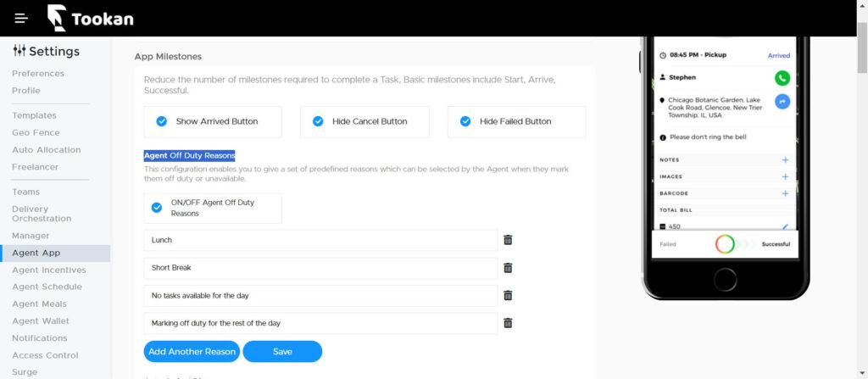
Task: Delete the Short Break reason
Action: click(x=508, y=268)
